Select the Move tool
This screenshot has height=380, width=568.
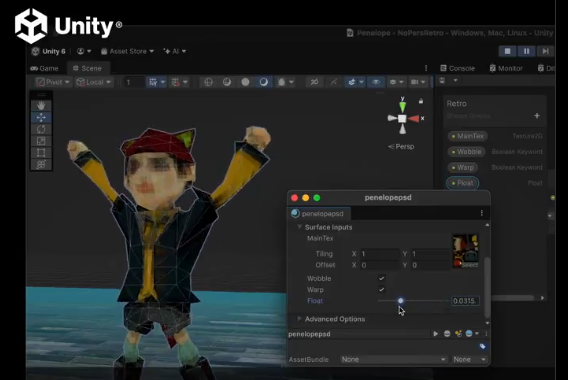coord(41,117)
